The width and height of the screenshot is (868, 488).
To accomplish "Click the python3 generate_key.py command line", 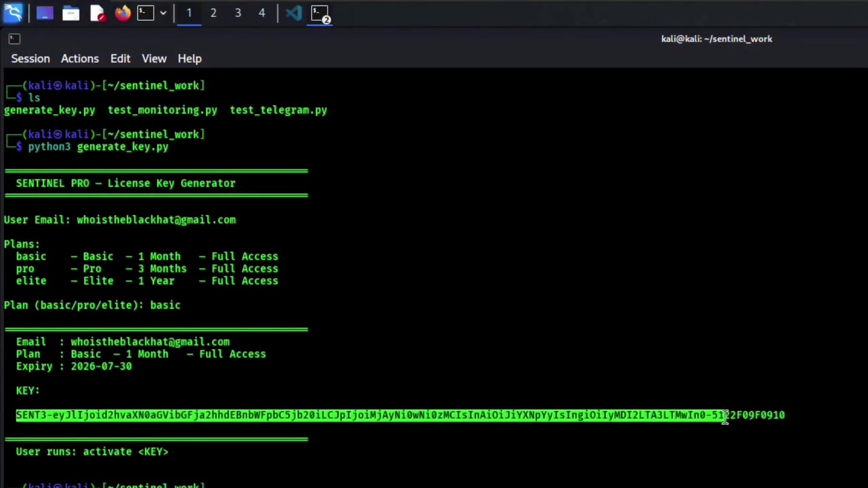I will tap(98, 146).
